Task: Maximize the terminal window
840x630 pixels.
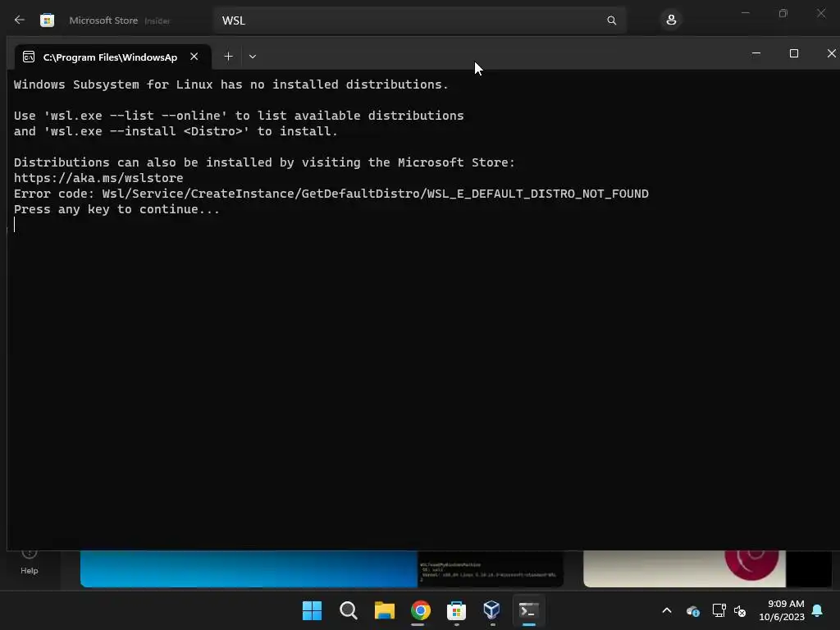Action: (794, 53)
